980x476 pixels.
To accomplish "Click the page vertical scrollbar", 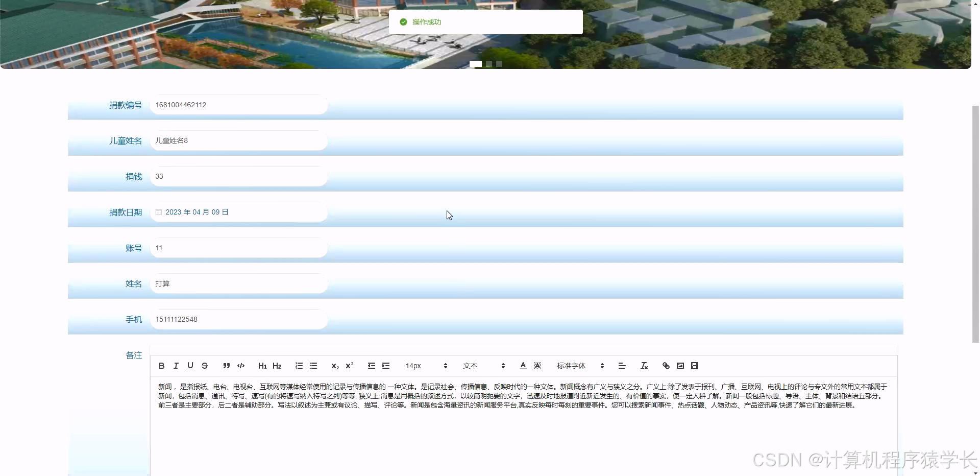I will pyautogui.click(x=975, y=224).
